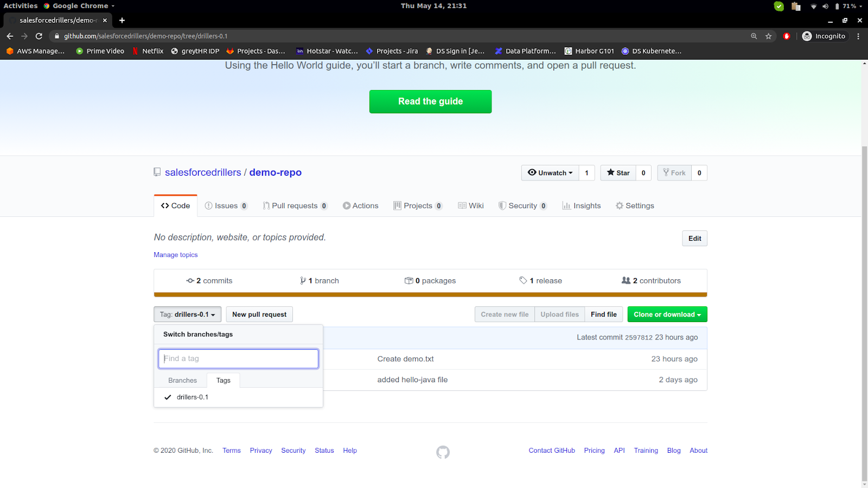Select Tags tab in switcher
Image resolution: width=868 pixels, height=488 pixels.
tap(224, 381)
